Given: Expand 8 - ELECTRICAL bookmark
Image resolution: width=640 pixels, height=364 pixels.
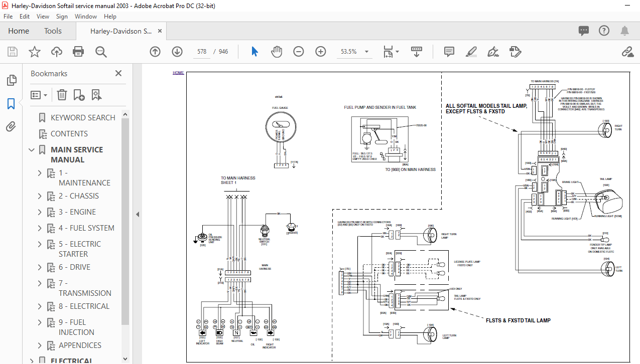Looking at the screenshot, I should pyautogui.click(x=40, y=306).
